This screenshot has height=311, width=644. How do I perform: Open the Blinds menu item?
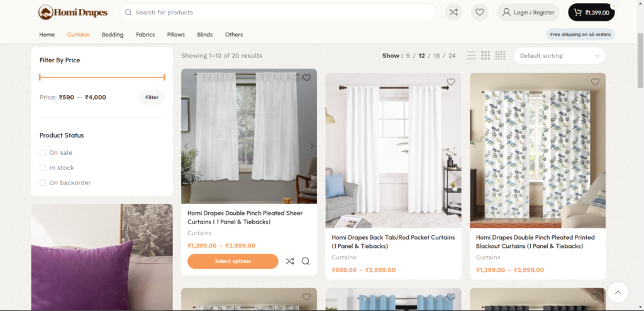[205, 35]
